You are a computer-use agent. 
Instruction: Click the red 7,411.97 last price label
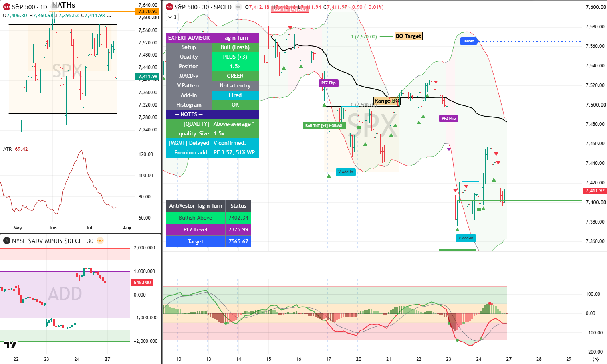point(595,191)
